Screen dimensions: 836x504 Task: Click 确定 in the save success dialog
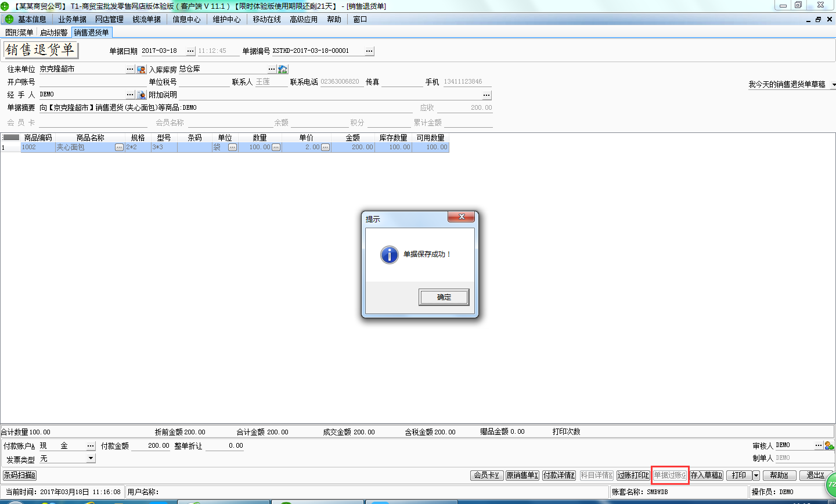pyautogui.click(x=444, y=297)
